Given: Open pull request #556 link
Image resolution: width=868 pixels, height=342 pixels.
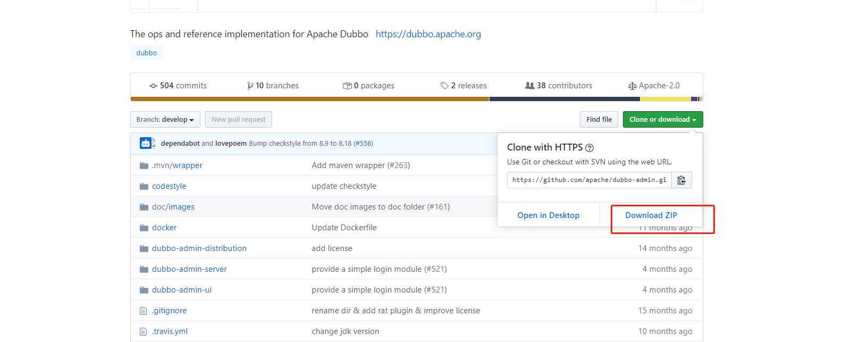Looking at the screenshot, I should (x=363, y=144).
